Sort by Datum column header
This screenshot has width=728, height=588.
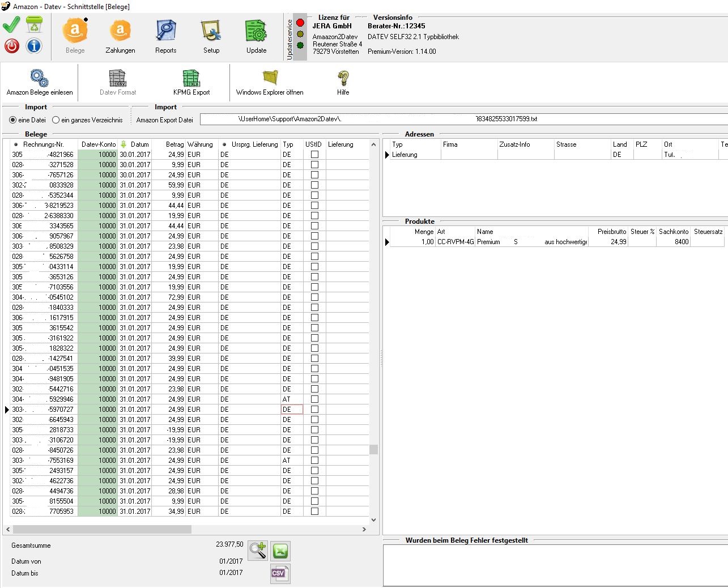[x=134, y=144]
